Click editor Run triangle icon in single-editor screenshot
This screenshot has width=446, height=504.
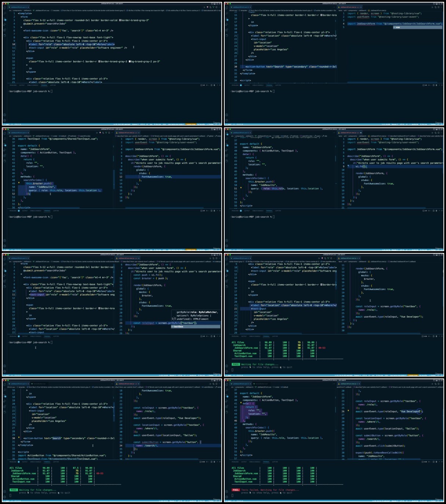pos(204,7)
